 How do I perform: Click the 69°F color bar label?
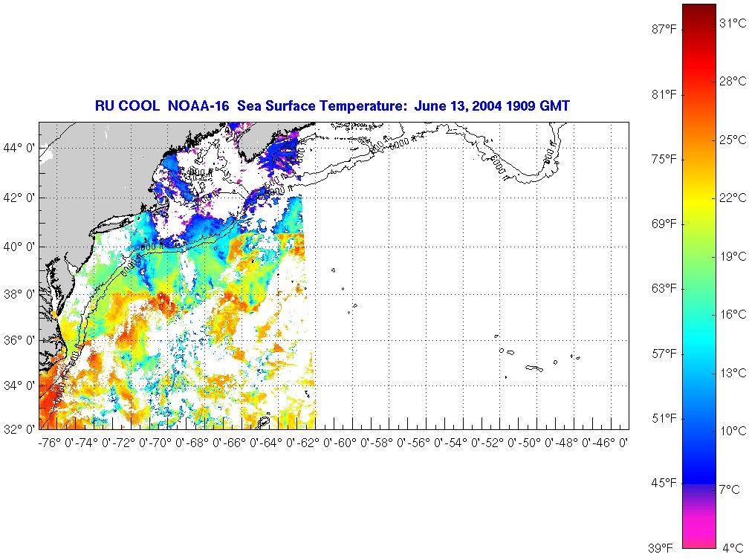(664, 224)
